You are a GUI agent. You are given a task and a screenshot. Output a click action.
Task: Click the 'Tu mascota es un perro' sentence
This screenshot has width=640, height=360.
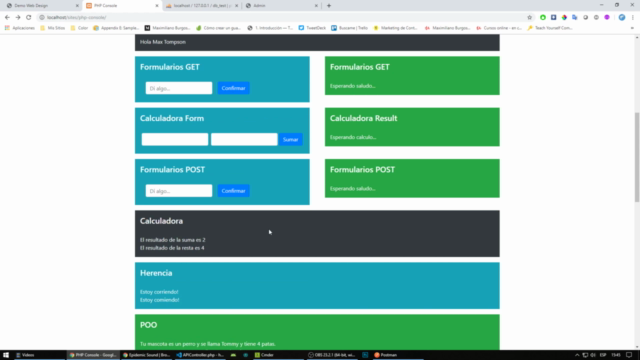pos(208,344)
